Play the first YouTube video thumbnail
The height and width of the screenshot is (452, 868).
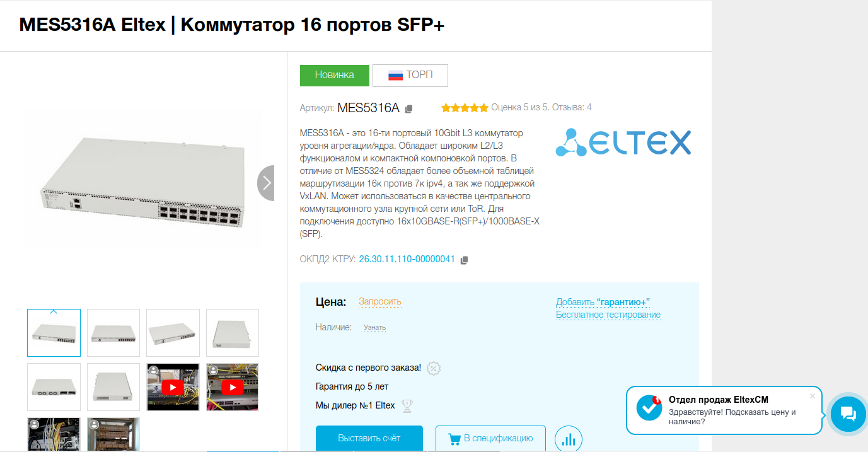173,386
